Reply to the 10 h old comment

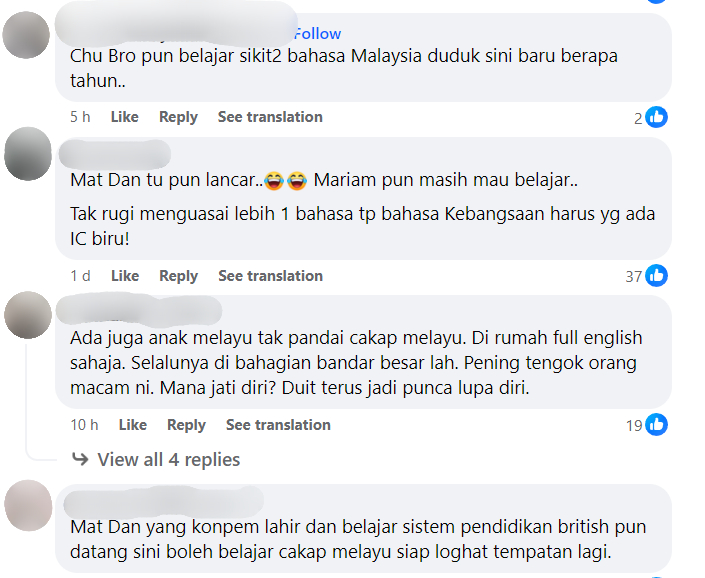(186, 425)
